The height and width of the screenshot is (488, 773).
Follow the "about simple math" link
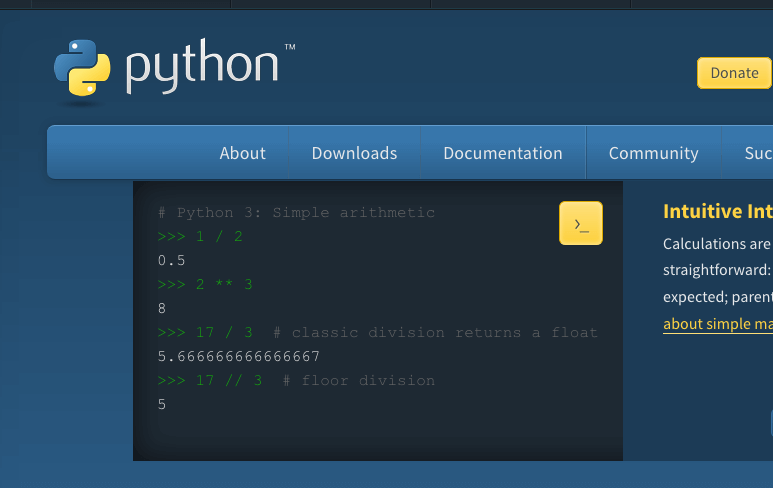(717, 324)
